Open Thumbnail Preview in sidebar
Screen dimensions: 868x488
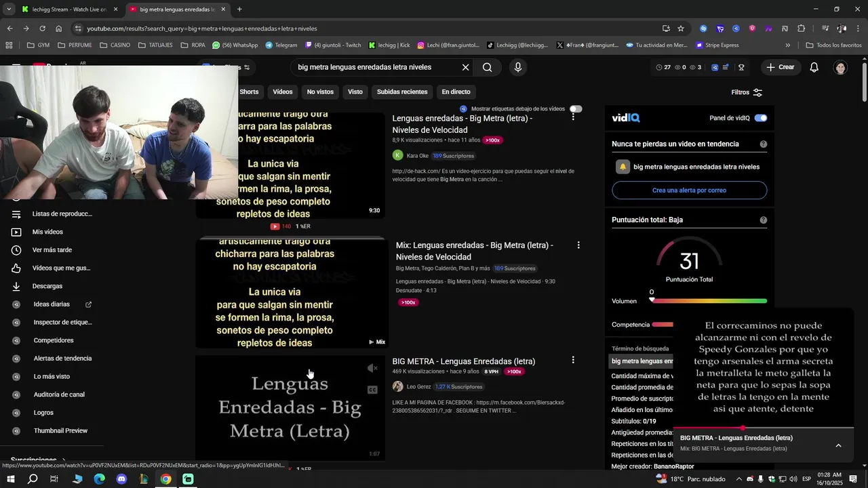tap(60, 430)
